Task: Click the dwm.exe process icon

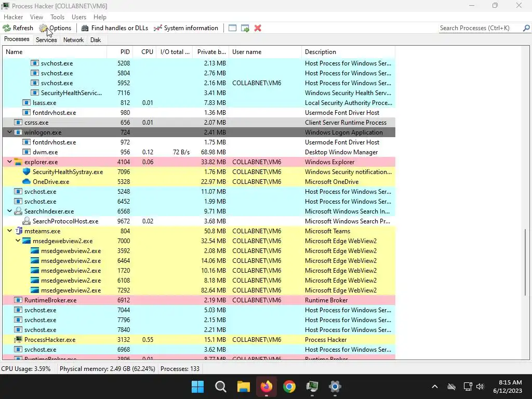Action: click(x=26, y=152)
